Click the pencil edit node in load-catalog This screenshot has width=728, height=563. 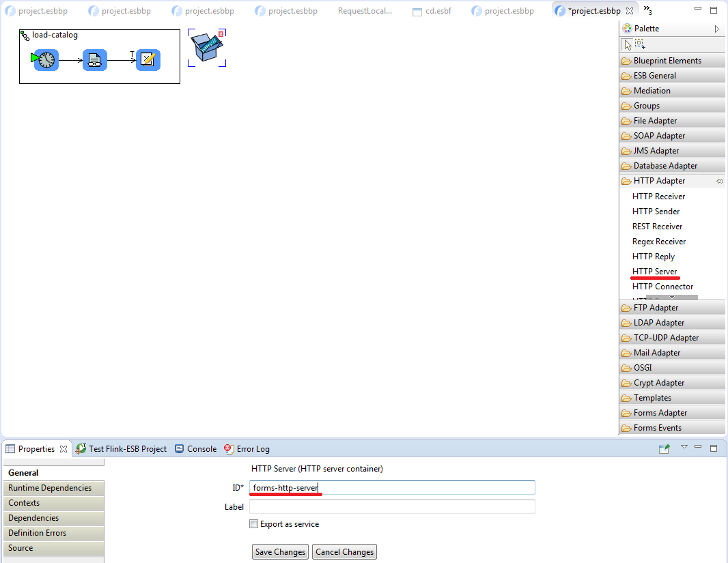(x=148, y=60)
